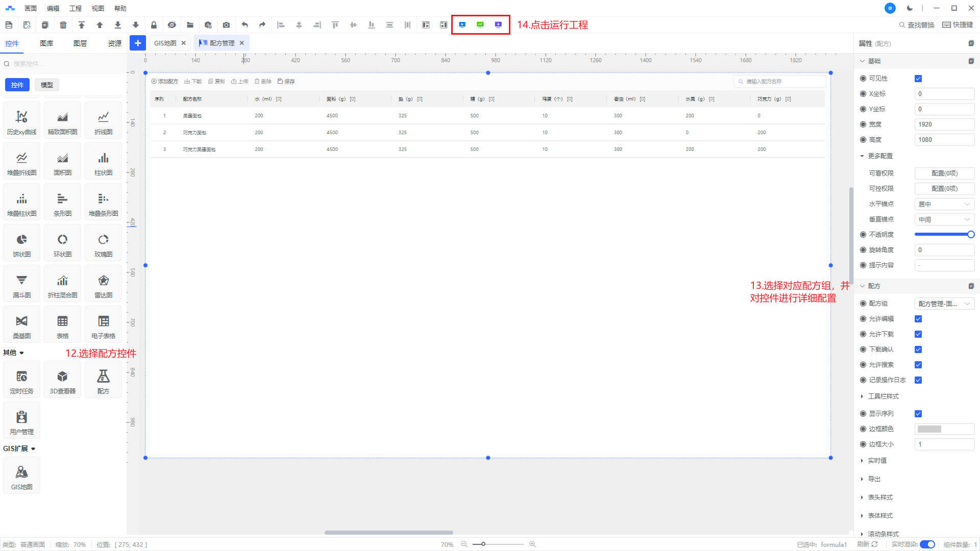Select the 雷达图 radar chart control
Screen dimensions: 980x551
(103, 285)
